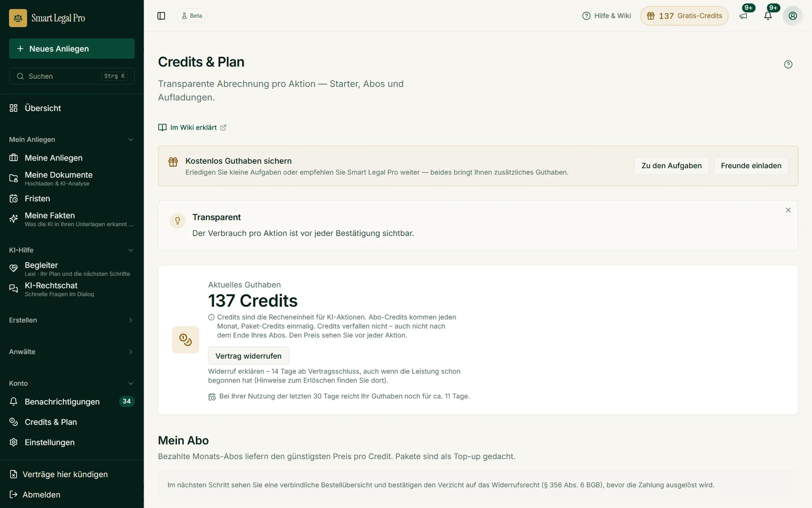Screen dimensions: 812x508
Task: Open Fristen in the sidebar
Action: coord(72,199)
